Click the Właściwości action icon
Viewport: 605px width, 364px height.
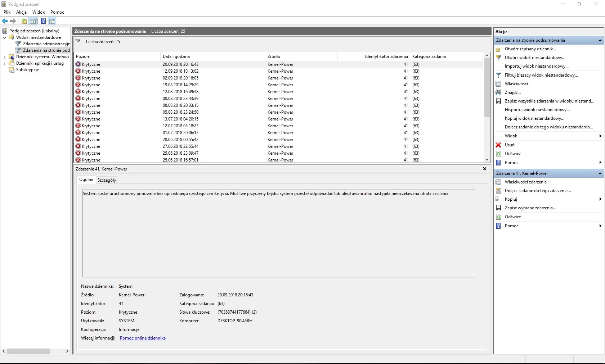(498, 84)
